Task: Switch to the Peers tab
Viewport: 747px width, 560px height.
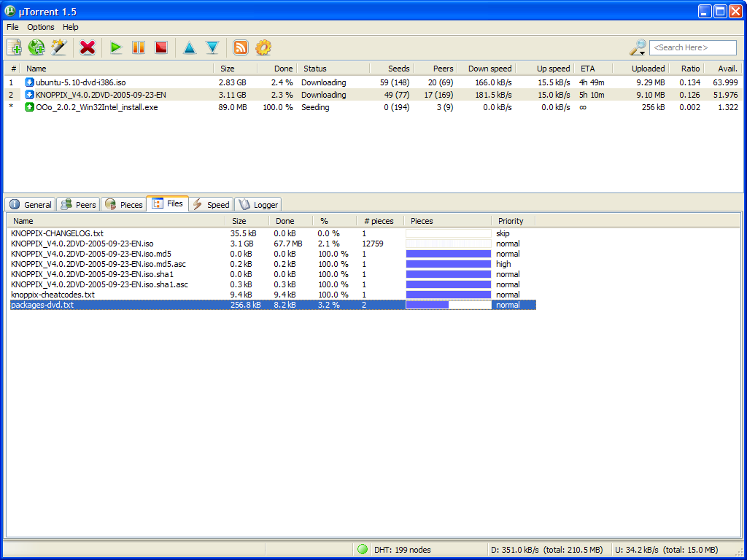Action: (x=77, y=204)
